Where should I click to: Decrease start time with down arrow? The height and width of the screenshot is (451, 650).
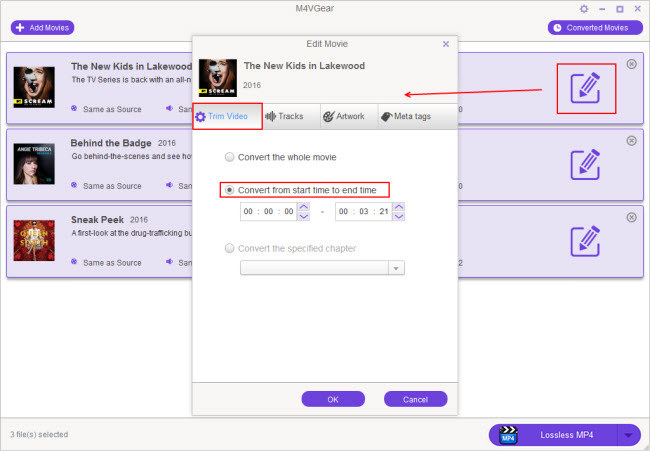(x=304, y=216)
